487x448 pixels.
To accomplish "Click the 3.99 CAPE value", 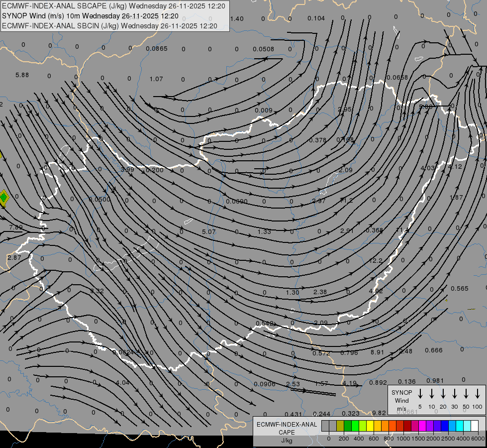I will coord(127,169).
